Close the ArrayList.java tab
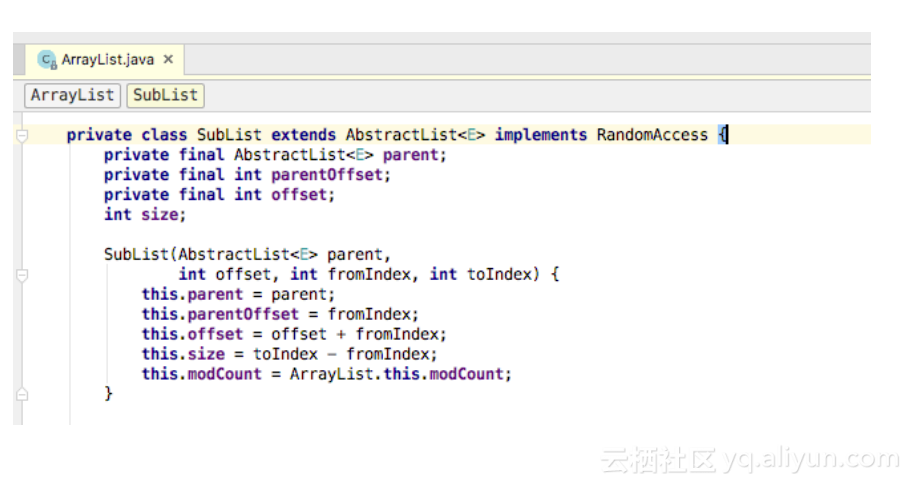911x485 pixels. pyautogui.click(x=168, y=59)
